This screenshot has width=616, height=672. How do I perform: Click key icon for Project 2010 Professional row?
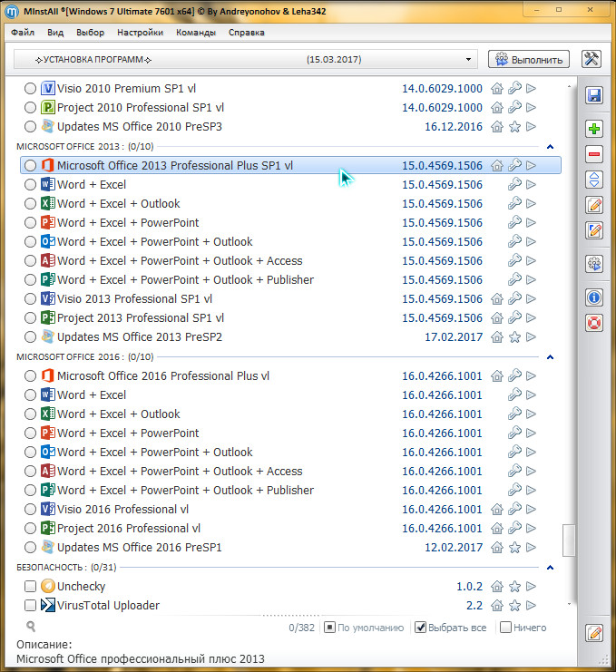514,107
